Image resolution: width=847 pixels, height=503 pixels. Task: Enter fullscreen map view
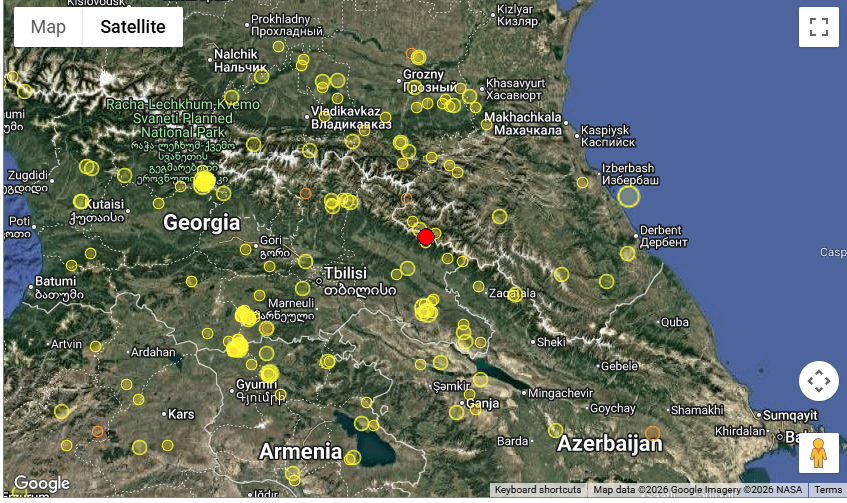[x=818, y=27]
